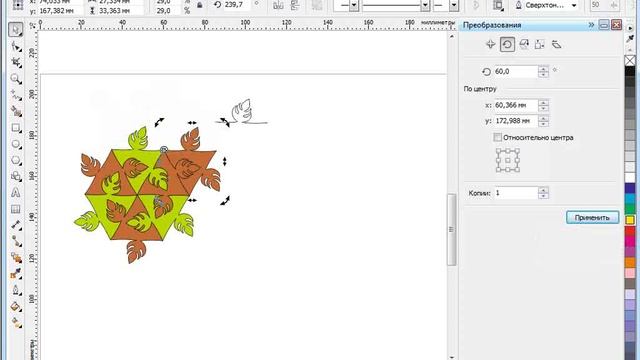Select the Connector tool

[x=16, y=241]
